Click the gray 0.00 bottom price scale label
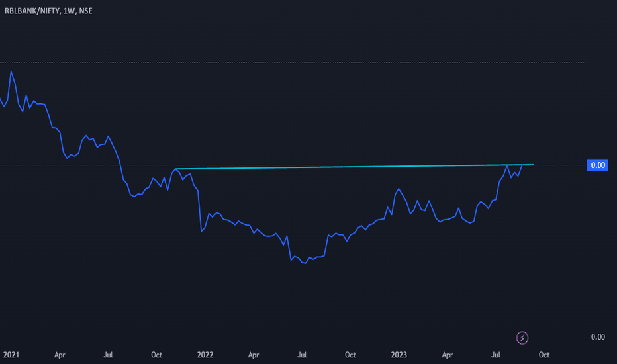Viewport: 617px width, 364px height. coord(598,337)
